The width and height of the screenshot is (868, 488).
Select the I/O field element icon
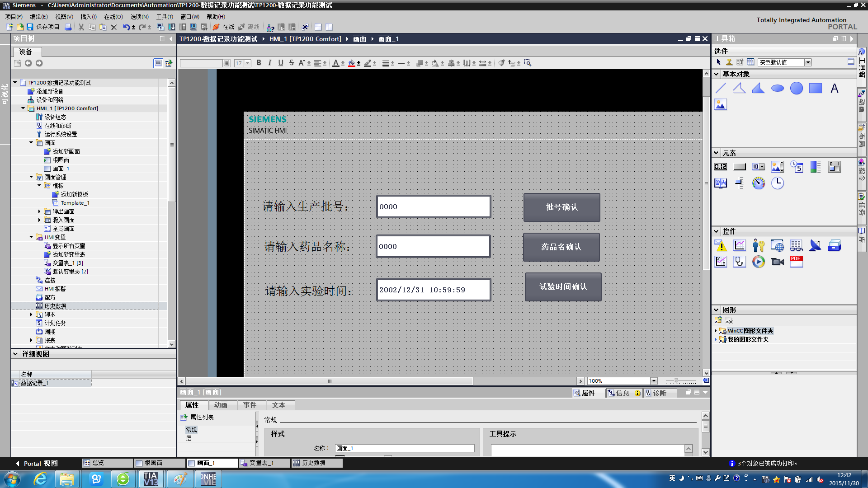pyautogui.click(x=721, y=167)
